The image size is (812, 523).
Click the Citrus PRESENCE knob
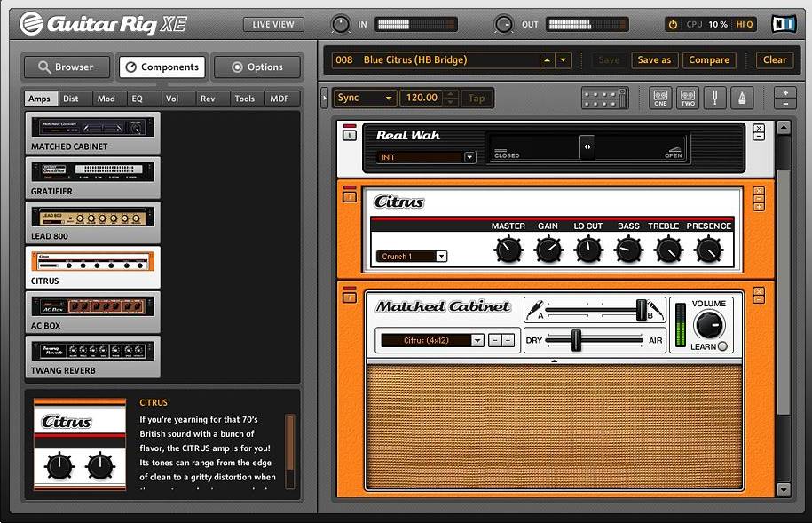[708, 250]
